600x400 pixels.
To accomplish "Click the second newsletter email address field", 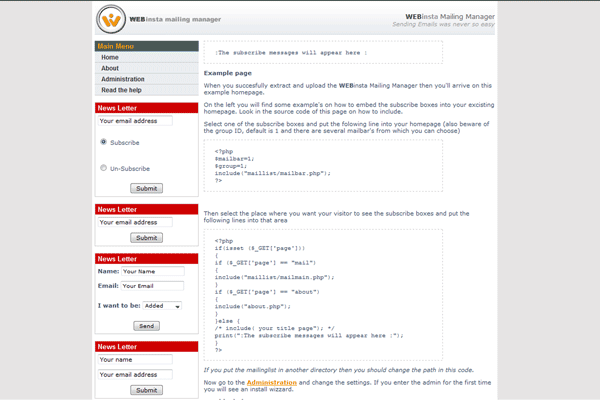I will [135, 222].
